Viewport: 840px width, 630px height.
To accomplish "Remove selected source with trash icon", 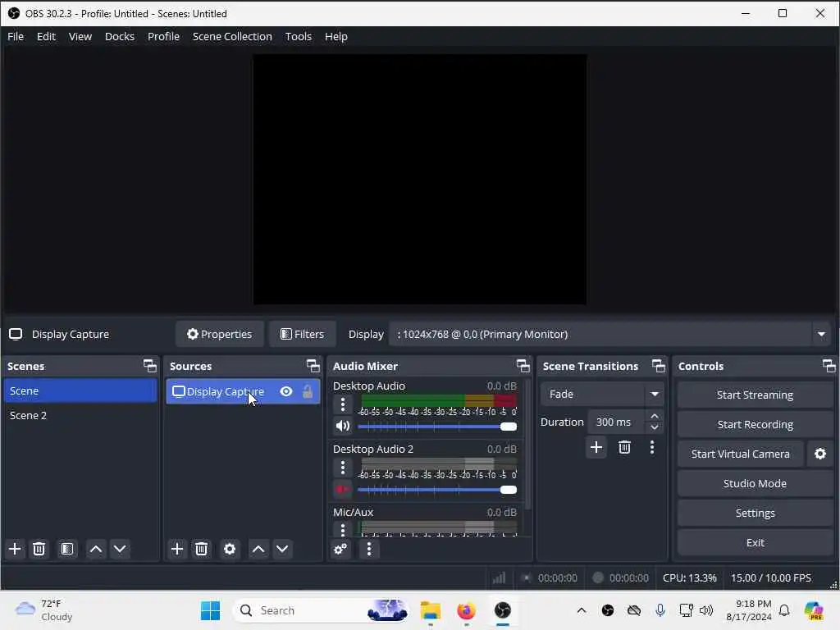I will tap(202, 549).
